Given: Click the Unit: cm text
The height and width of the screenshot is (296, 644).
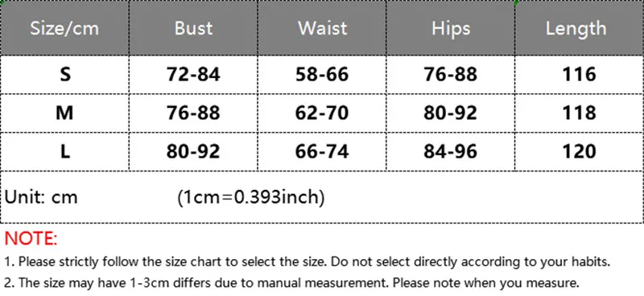Looking at the screenshot, I should [41, 198].
